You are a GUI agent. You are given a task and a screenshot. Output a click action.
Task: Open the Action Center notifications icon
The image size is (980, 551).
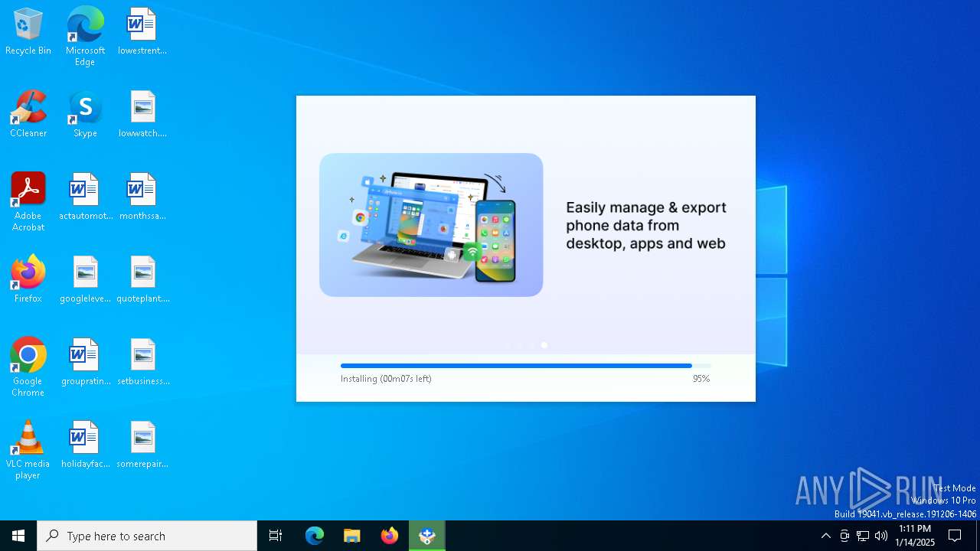click(x=955, y=536)
